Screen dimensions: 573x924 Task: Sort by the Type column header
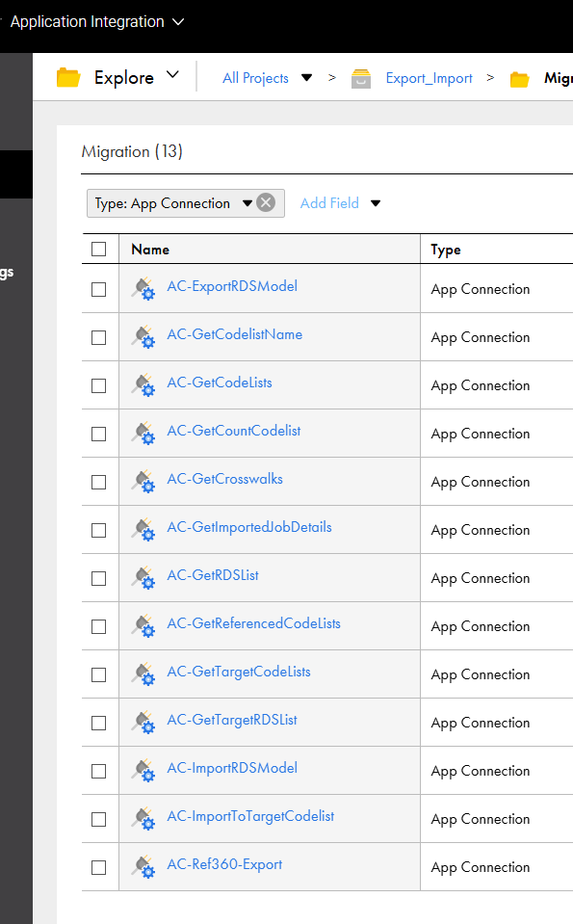pyautogui.click(x=445, y=251)
